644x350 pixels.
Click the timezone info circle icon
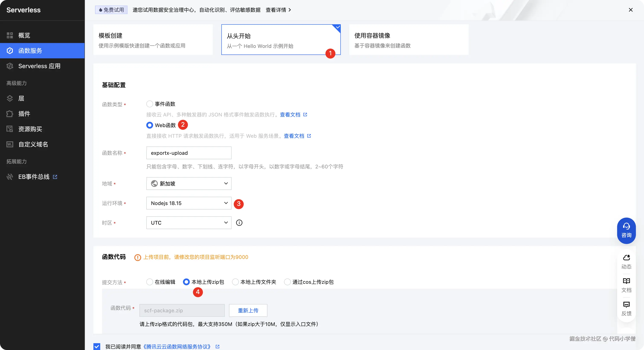pyautogui.click(x=239, y=223)
